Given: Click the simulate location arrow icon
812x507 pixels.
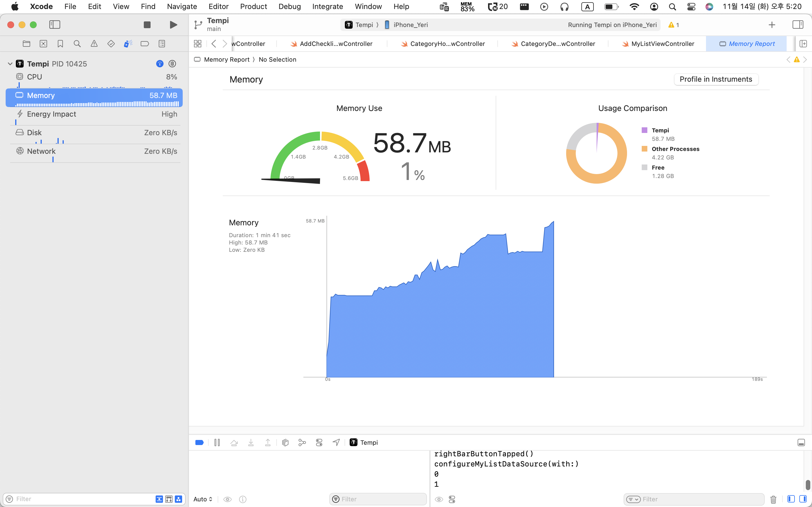Looking at the screenshot, I should pyautogui.click(x=336, y=442).
